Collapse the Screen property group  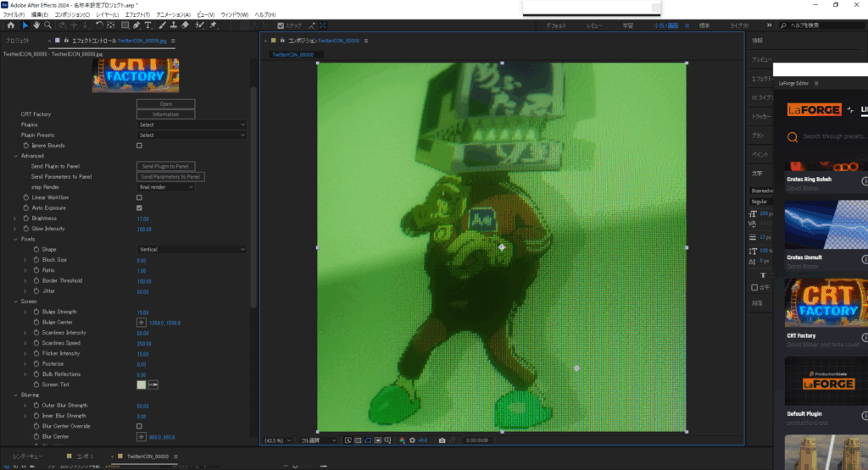(15, 301)
